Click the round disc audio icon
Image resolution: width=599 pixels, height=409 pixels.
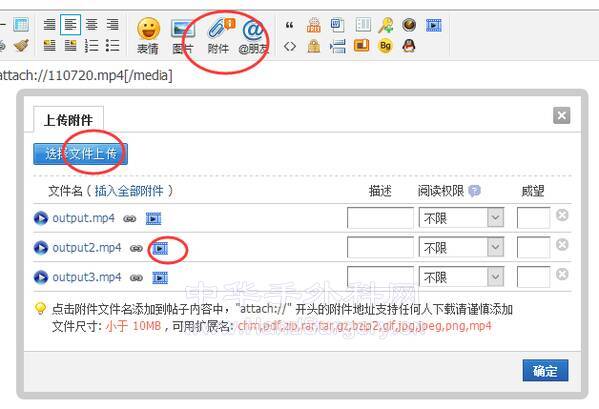[409, 25]
